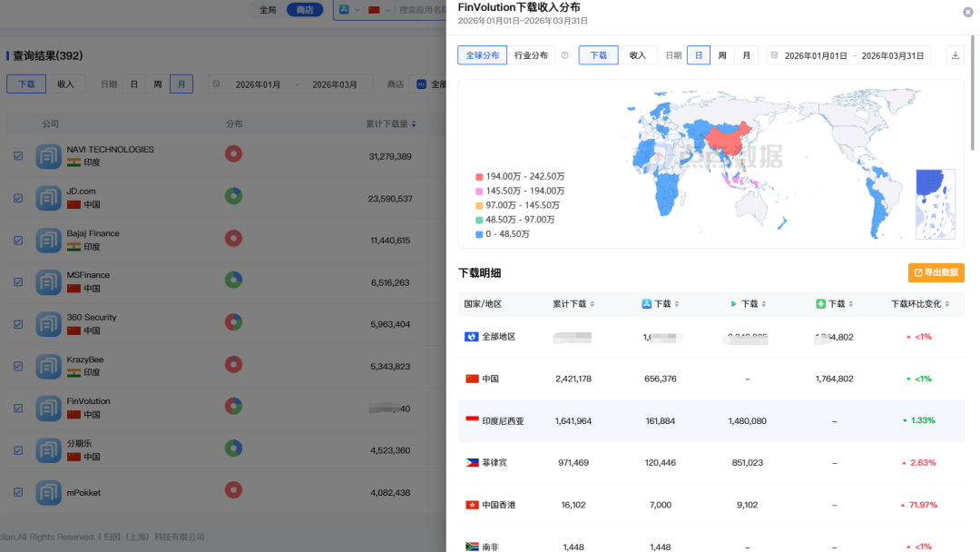Toggle Bajaj Finance row checkbox
980x552 pixels.
(18, 240)
